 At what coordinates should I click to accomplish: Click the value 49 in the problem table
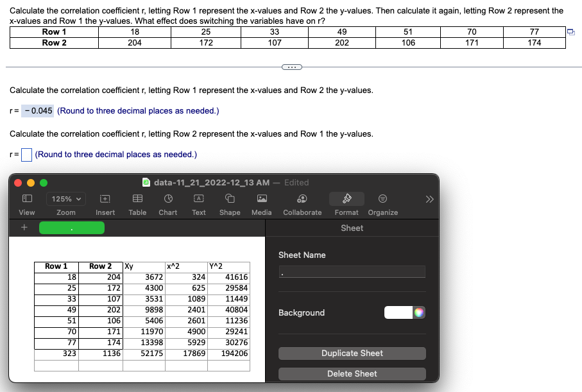(x=342, y=32)
